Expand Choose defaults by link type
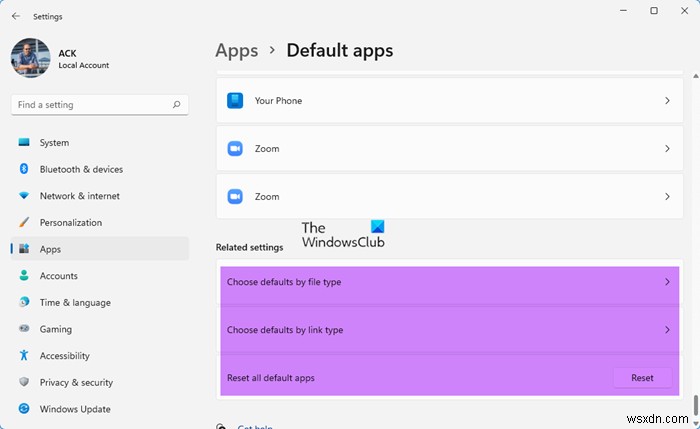Screen dimensions: 700x429 pyautogui.click(x=667, y=330)
